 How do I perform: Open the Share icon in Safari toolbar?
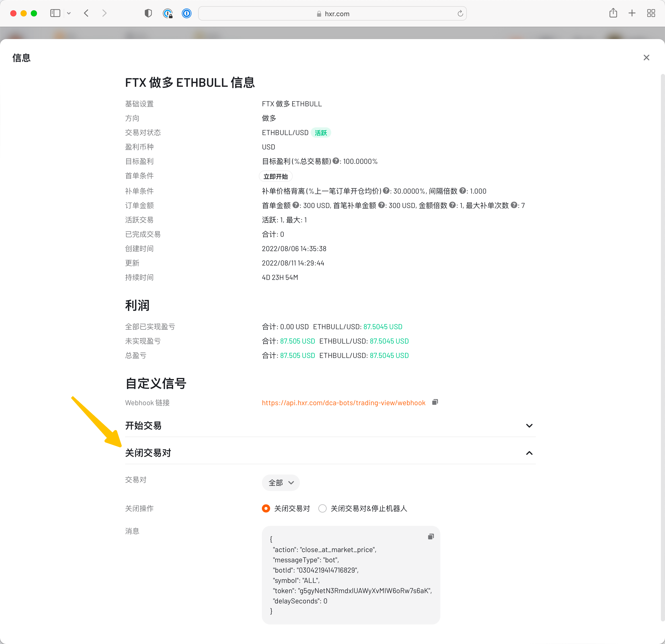(613, 13)
